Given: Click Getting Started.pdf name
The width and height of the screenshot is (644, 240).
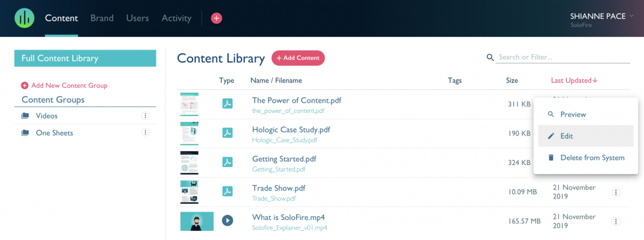Looking at the screenshot, I should pos(284,159).
